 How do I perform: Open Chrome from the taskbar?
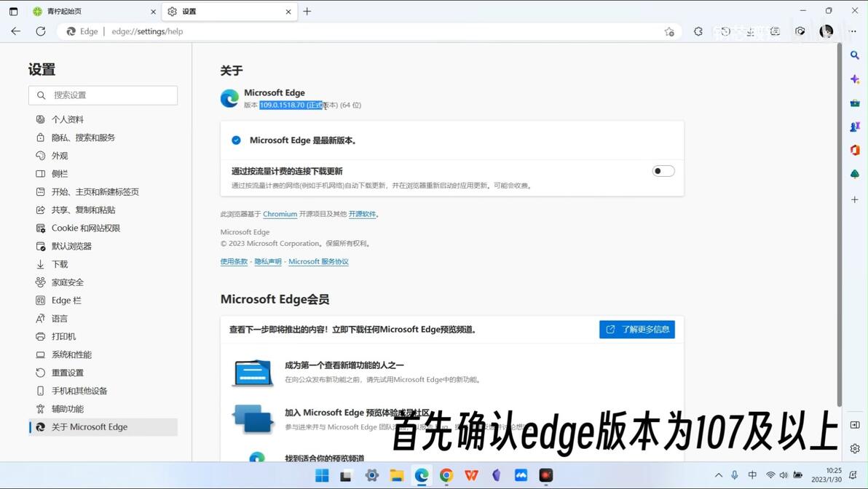(446, 475)
